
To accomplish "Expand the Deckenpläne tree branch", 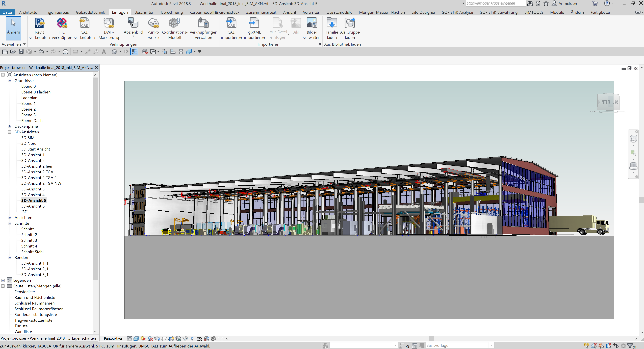I will 10,126.
